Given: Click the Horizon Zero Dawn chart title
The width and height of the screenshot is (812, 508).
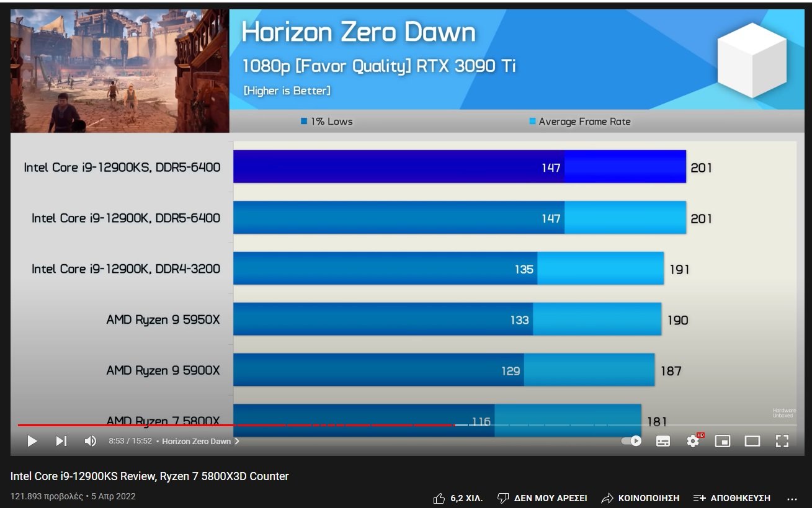Looking at the screenshot, I should tap(359, 32).
